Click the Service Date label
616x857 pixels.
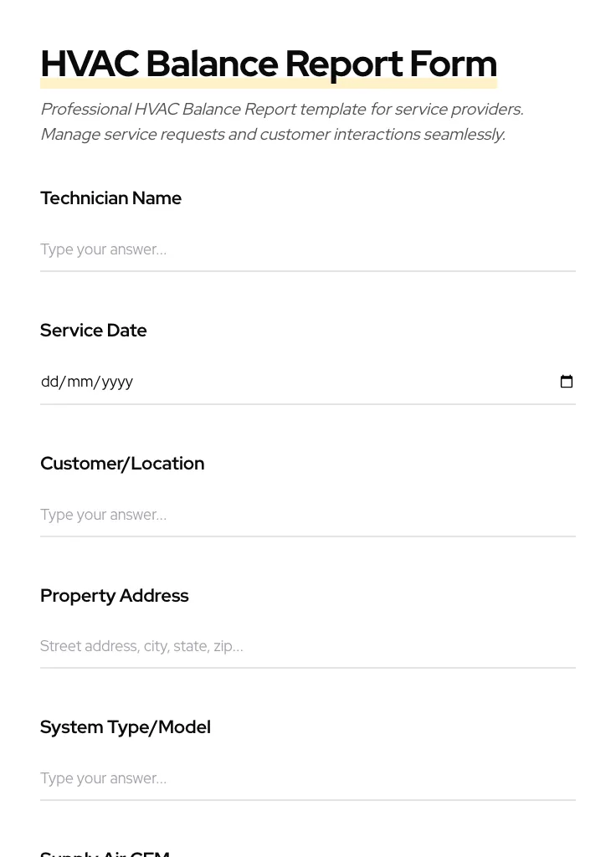click(93, 331)
